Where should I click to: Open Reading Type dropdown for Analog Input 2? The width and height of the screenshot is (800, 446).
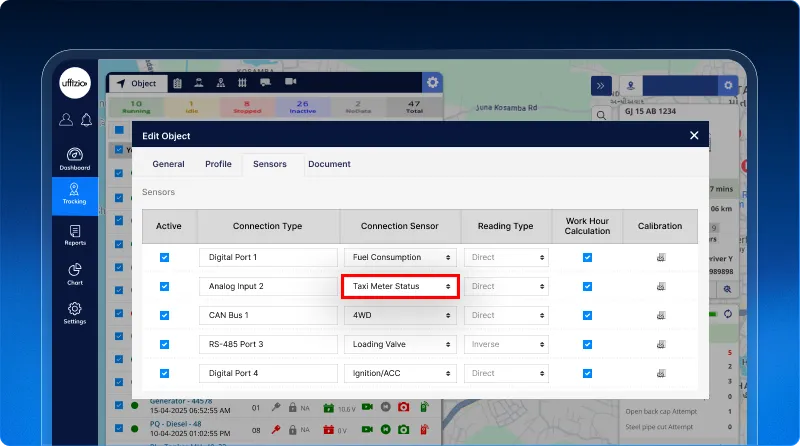tap(506, 286)
